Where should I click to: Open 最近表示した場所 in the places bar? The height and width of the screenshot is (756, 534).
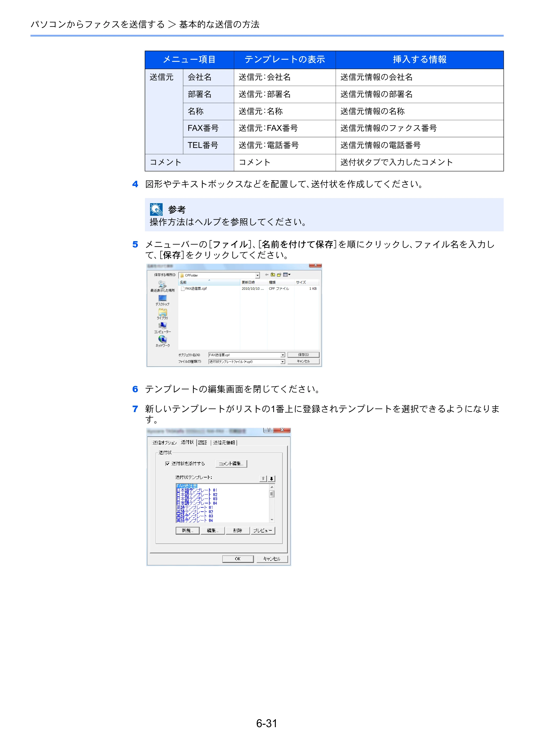click(162, 287)
